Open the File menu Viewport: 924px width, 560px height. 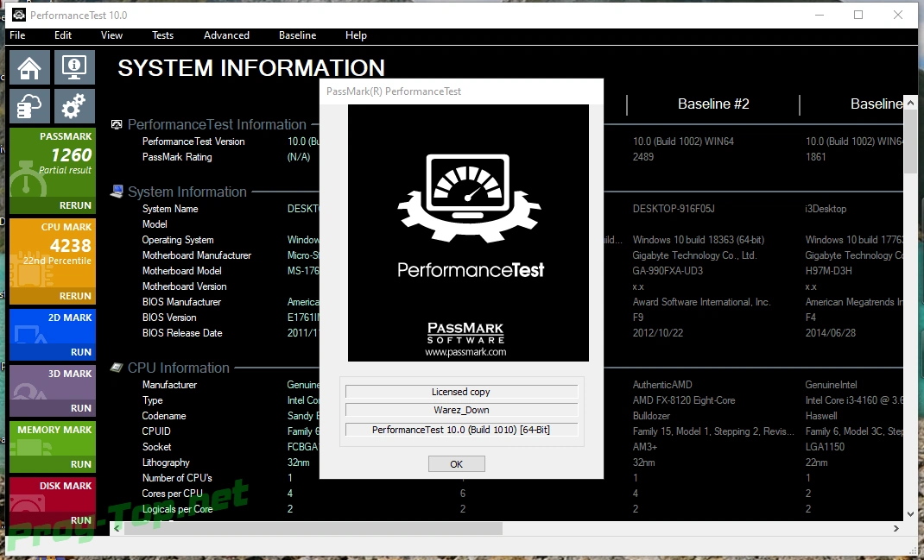[x=17, y=35]
